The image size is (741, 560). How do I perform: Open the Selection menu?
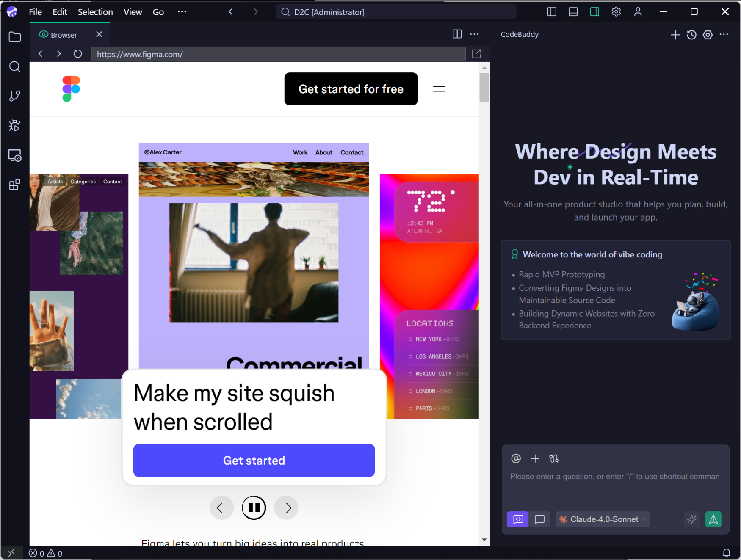coord(95,12)
